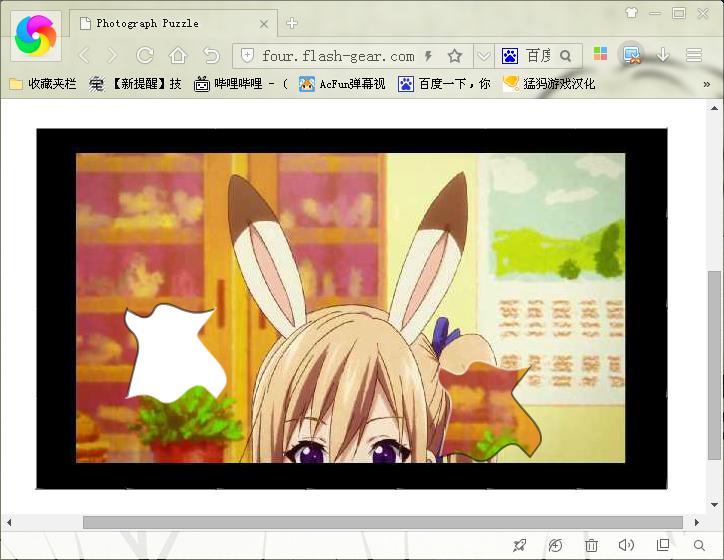Click the rocket accelerator icon in status bar
The height and width of the screenshot is (560, 724).
[x=519, y=545]
